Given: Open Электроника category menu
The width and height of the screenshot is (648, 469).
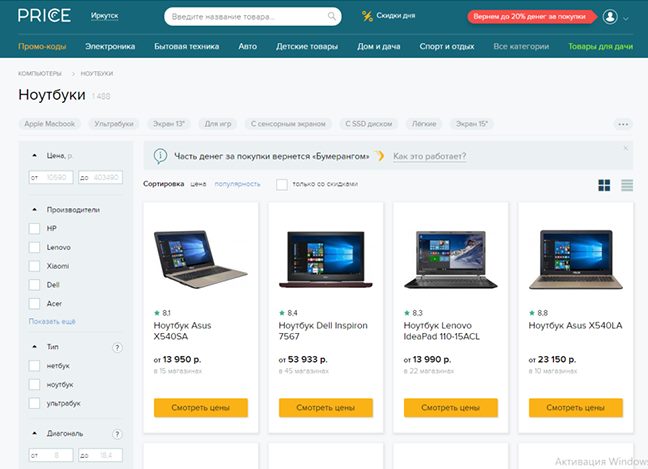Looking at the screenshot, I should [110, 46].
